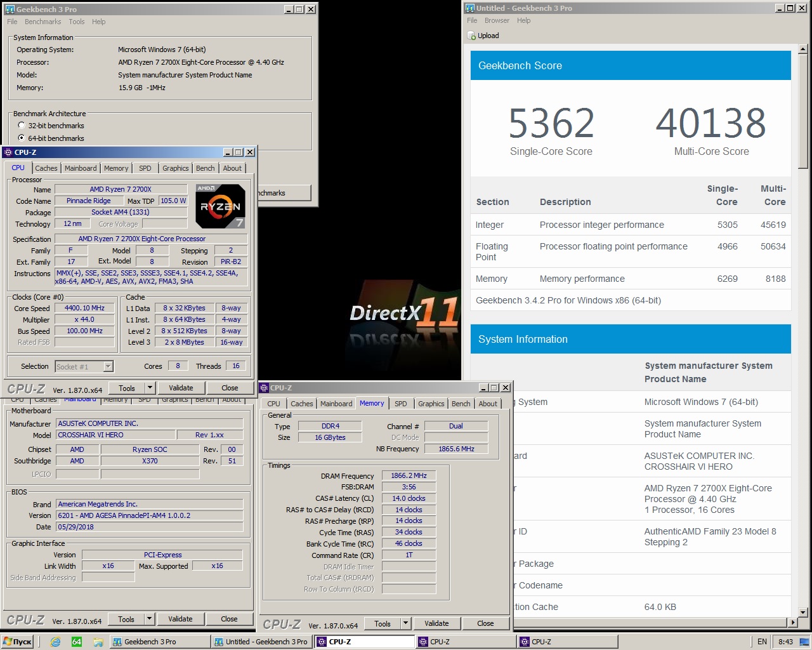The height and width of the screenshot is (650, 812).
Task: Click Close button in Memory CPU-Z window
Action: coord(485,623)
